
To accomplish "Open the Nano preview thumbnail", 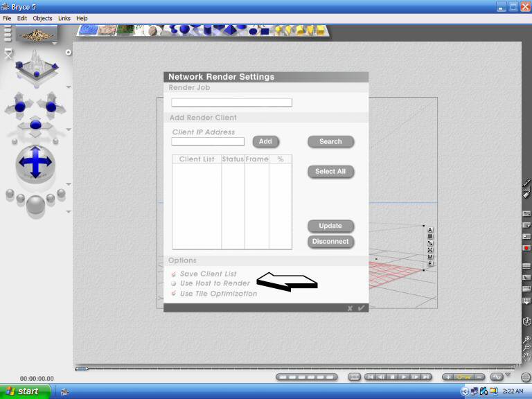I will point(37,35).
